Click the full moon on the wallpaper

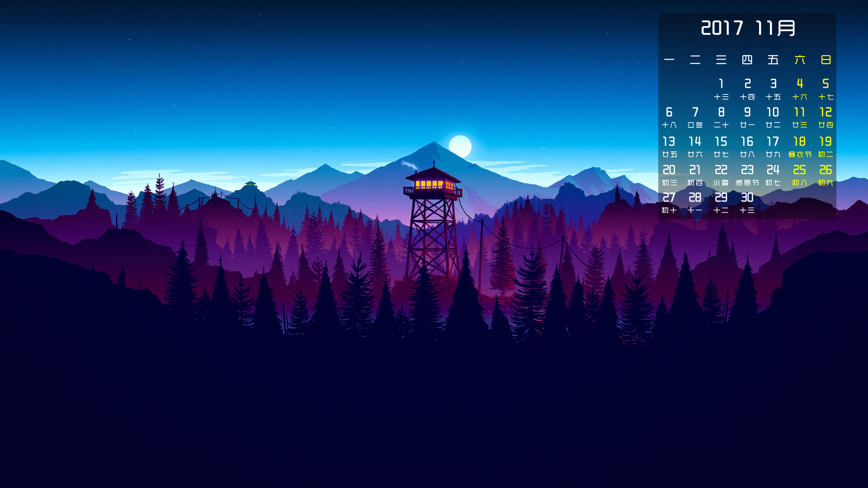(460, 146)
